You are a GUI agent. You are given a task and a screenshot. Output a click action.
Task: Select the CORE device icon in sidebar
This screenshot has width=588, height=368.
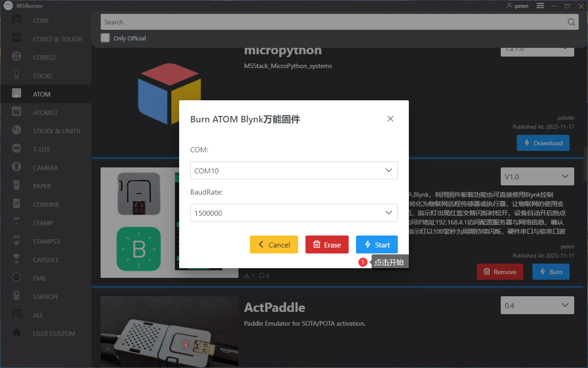(17, 20)
